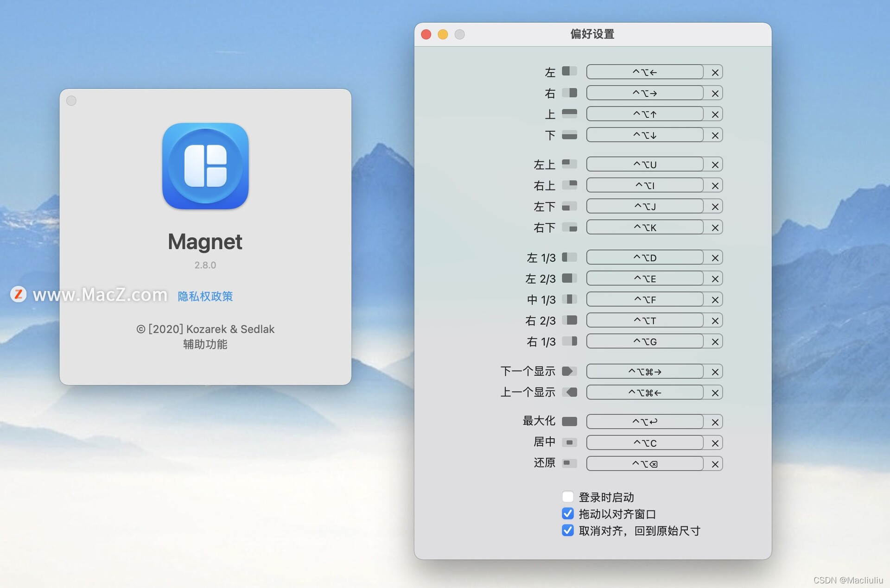The height and width of the screenshot is (588, 890).
Task: Edit the maximize shortcut field
Action: (x=644, y=422)
